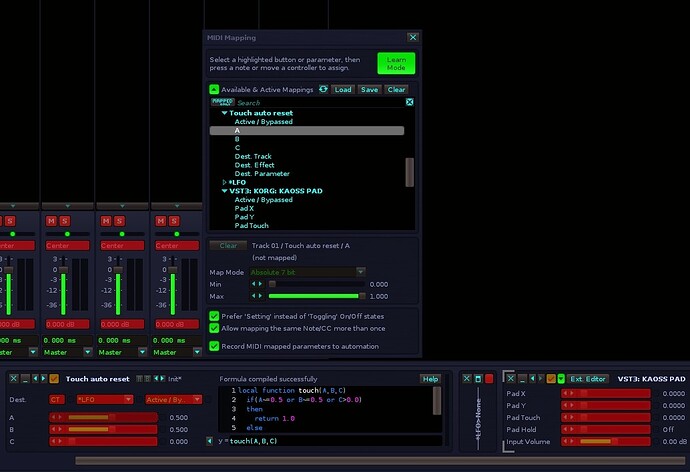Viewport: 690px width, 472px height.
Task: Collapse the VST3: KORG: KAOSS PAD group
Action: click(x=225, y=190)
